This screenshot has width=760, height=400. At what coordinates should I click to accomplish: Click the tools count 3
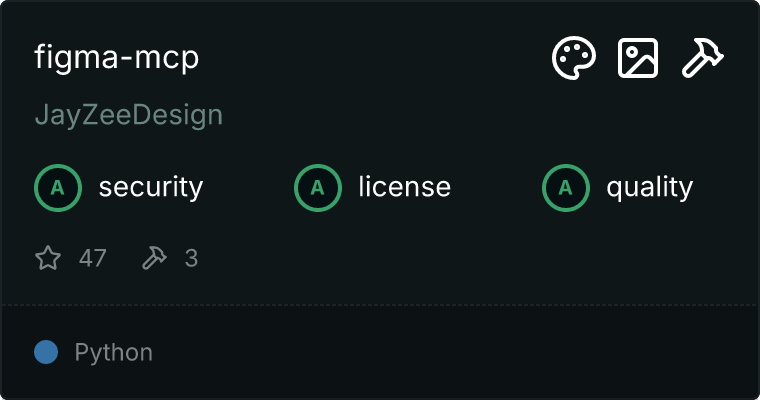[191, 258]
